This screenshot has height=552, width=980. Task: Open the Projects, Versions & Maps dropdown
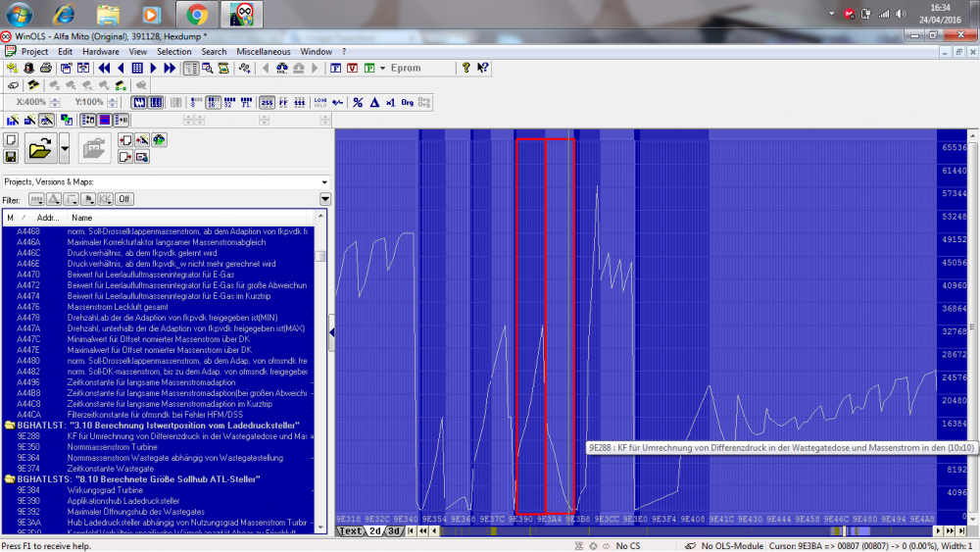click(323, 182)
